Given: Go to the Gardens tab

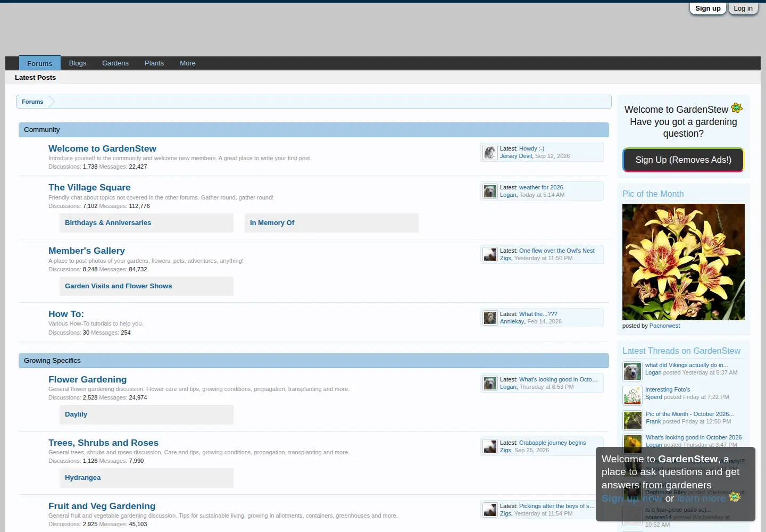Looking at the screenshot, I should 115,63.
